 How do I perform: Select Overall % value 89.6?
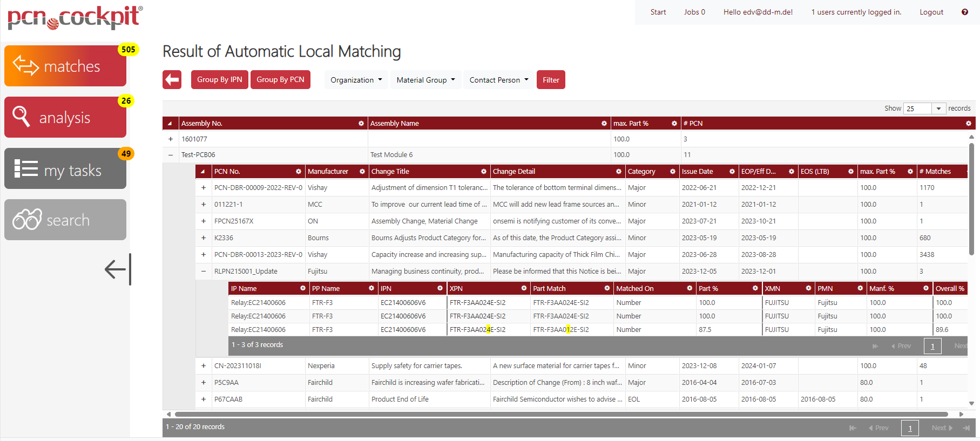(x=942, y=330)
